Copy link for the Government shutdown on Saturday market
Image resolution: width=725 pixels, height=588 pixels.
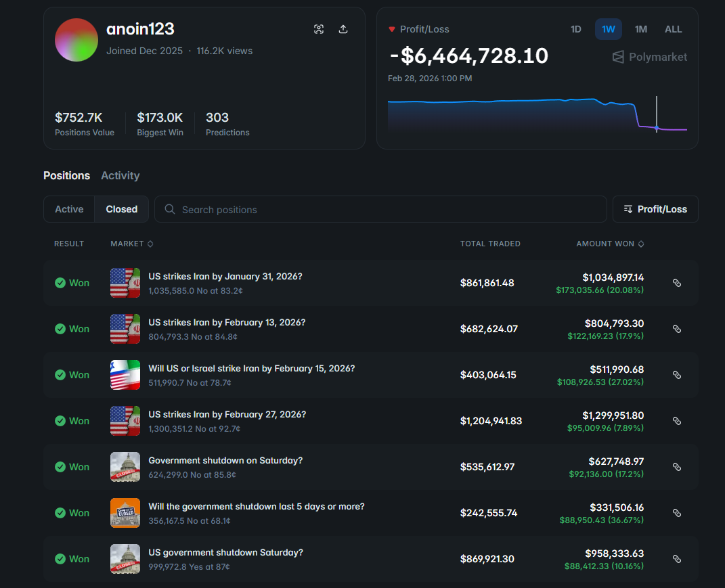677,467
